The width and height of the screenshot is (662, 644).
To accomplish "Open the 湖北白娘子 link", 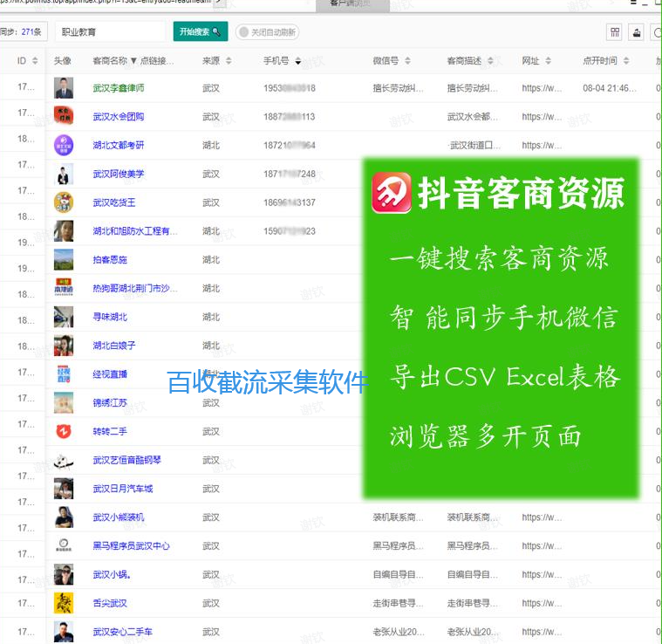I will point(114,346).
